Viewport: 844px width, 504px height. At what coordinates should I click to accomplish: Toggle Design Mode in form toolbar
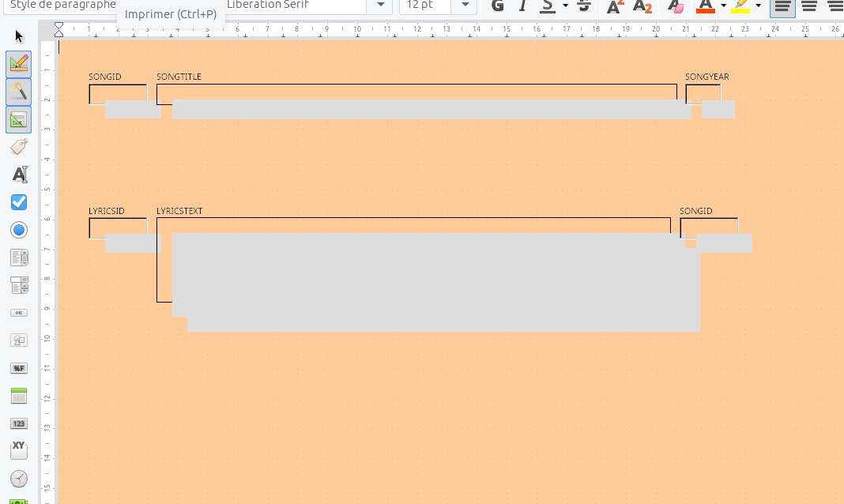(x=19, y=64)
